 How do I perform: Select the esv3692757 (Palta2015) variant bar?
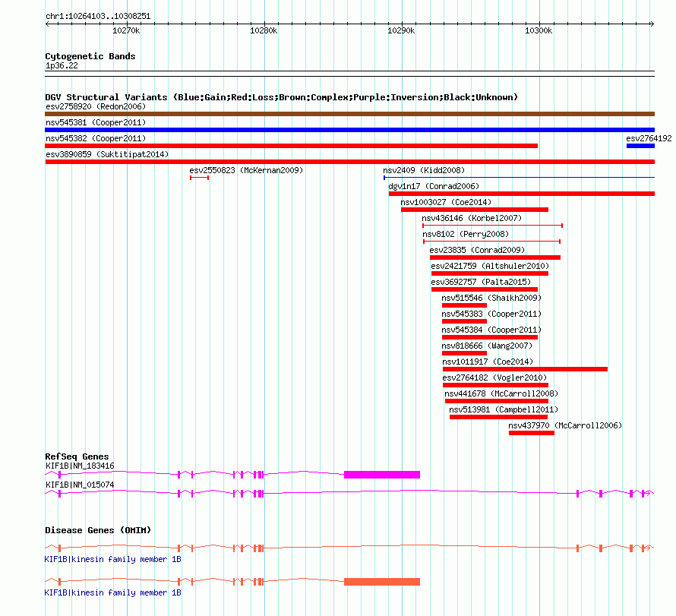[x=485, y=289]
